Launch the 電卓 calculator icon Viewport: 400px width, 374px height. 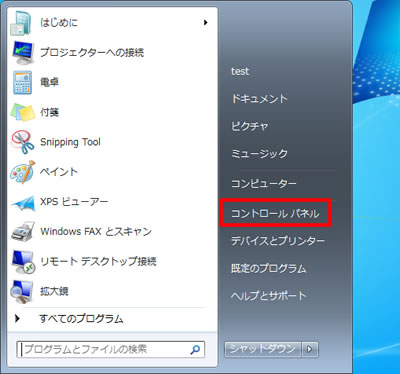[23, 82]
